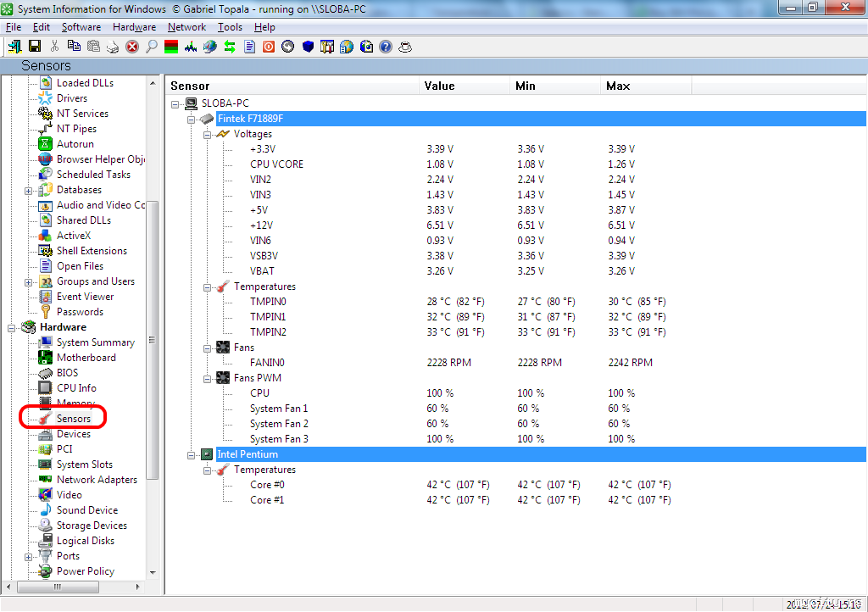Open the Tools menu

click(230, 27)
